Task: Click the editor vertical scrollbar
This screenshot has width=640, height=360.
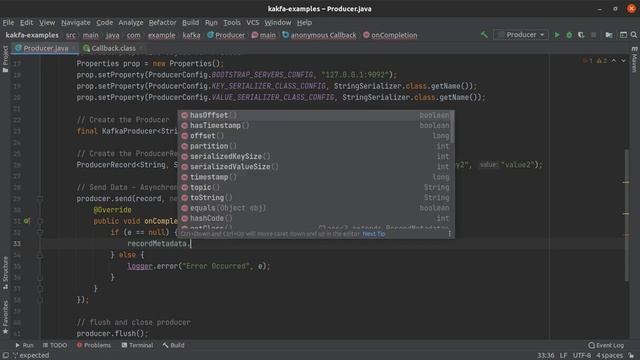Action: [x=627, y=216]
